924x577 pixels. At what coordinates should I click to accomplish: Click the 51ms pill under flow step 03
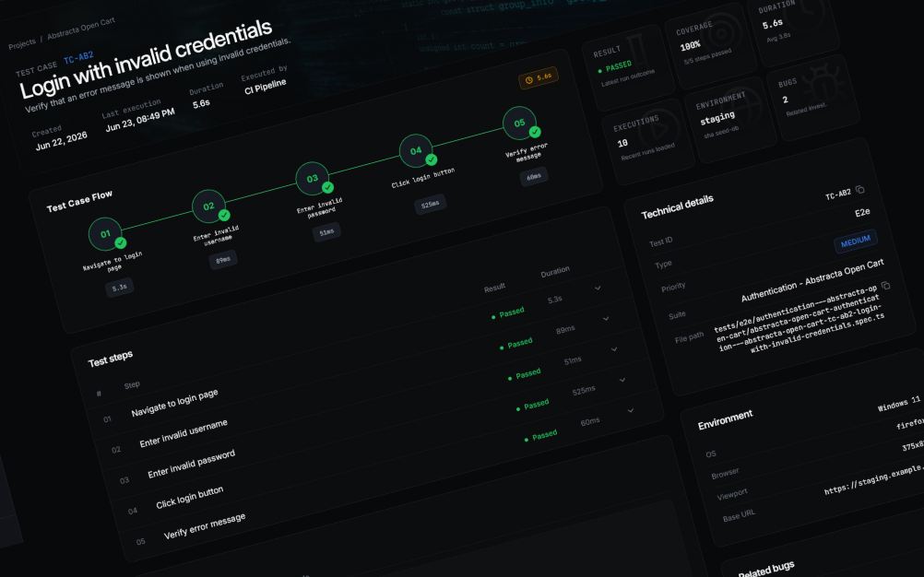pos(326,232)
